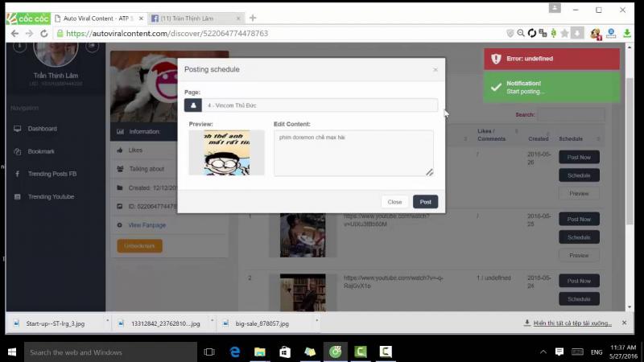
Task: Open Trending Youtube in sidebar
Action: pyautogui.click(x=51, y=196)
